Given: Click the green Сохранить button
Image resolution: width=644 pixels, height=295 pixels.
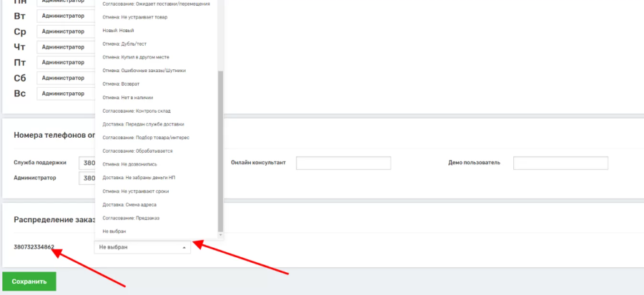Looking at the screenshot, I should [x=29, y=281].
